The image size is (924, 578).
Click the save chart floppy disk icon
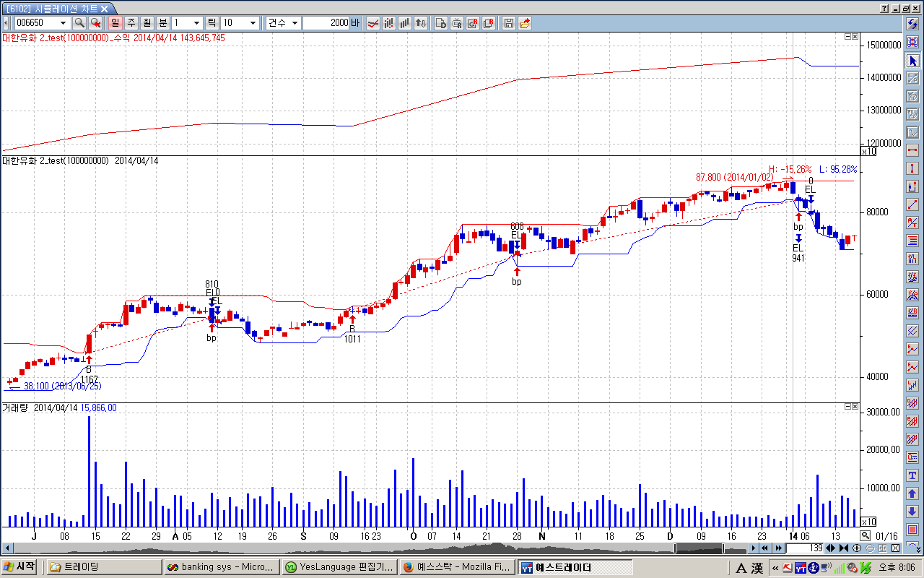point(509,23)
